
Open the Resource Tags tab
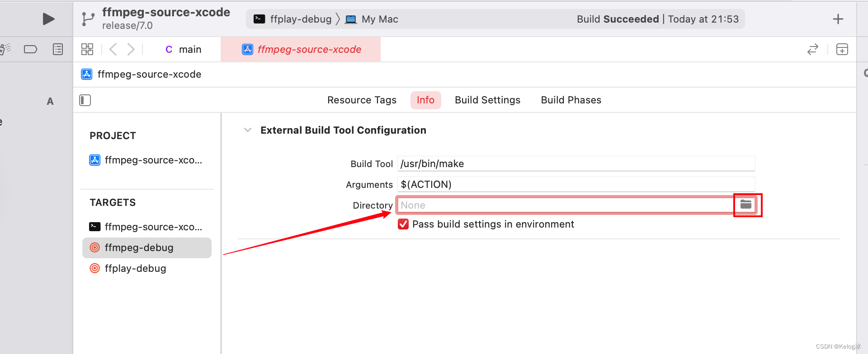pyautogui.click(x=362, y=100)
